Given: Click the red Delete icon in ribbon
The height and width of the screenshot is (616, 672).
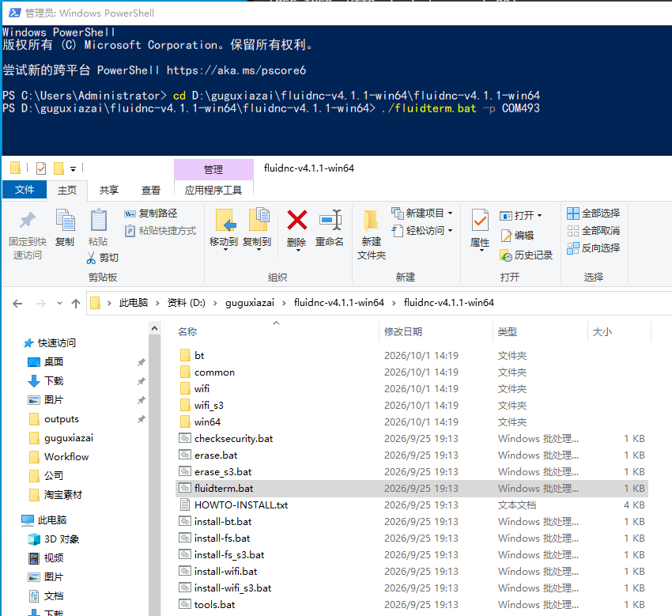Looking at the screenshot, I should [x=297, y=221].
